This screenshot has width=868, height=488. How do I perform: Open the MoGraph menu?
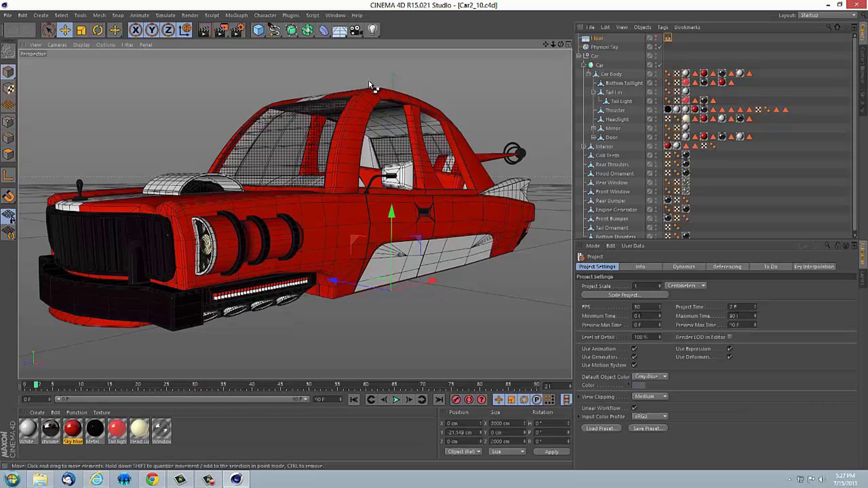pyautogui.click(x=237, y=15)
